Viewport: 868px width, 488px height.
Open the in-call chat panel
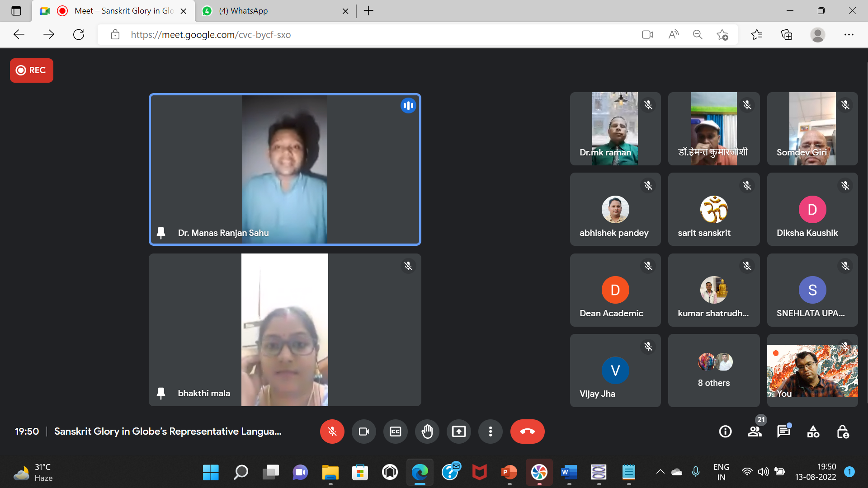[x=783, y=432]
